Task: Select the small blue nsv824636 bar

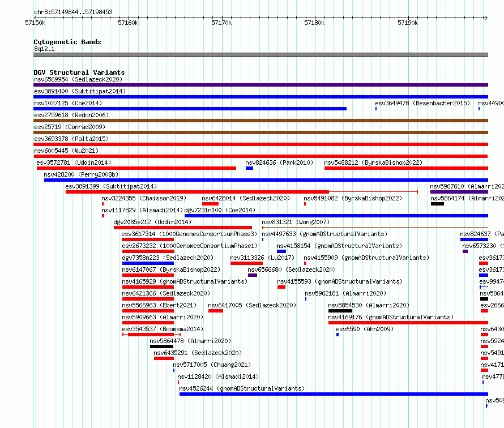Action: (x=249, y=168)
